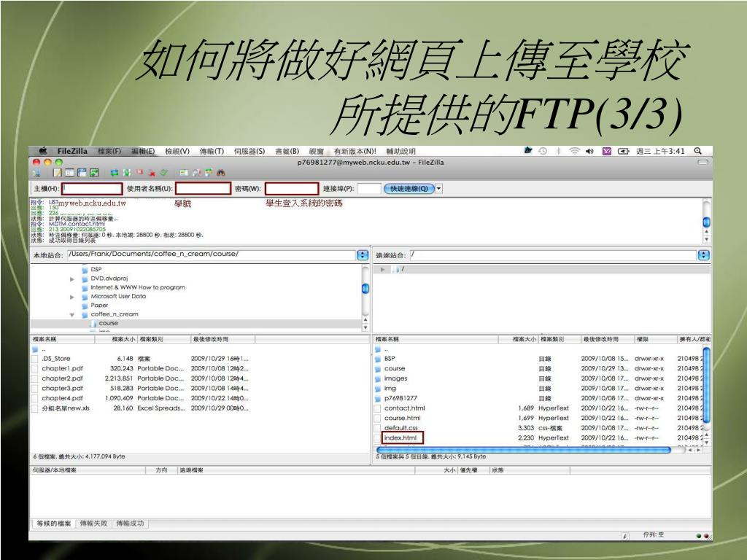Click the binoculars search files icon
The height and width of the screenshot is (560, 747).
pos(220,172)
